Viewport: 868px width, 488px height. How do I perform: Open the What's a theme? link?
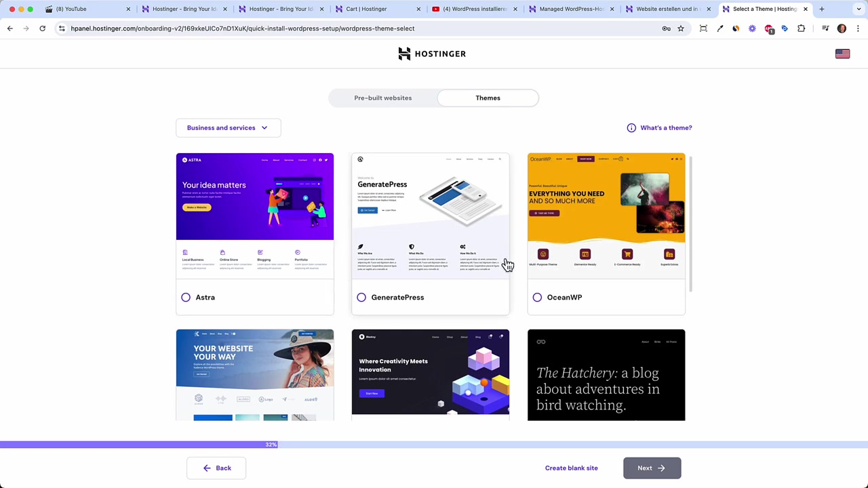pyautogui.click(x=666, y=127)
